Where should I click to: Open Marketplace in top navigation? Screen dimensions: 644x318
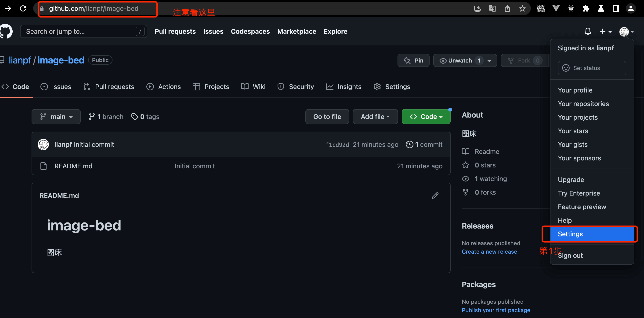(297, 32)
